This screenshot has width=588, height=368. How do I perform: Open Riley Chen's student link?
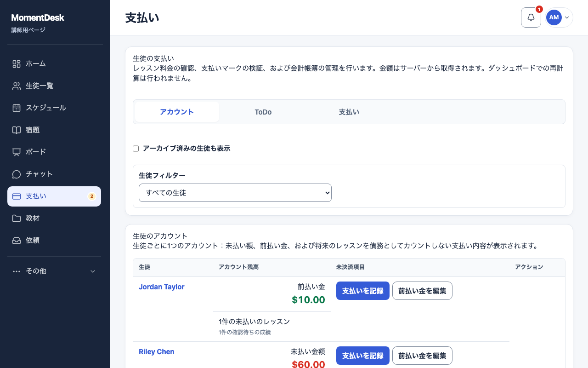157,352
